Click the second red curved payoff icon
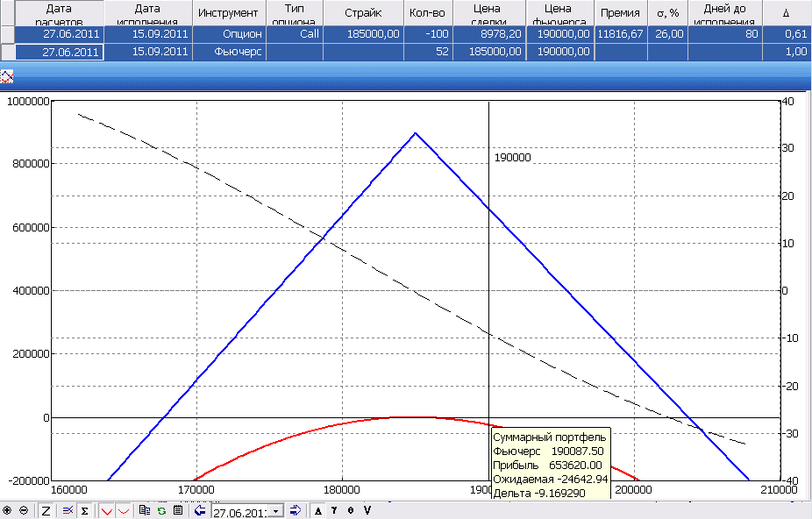812x519 pixels. tap(123, 510)
